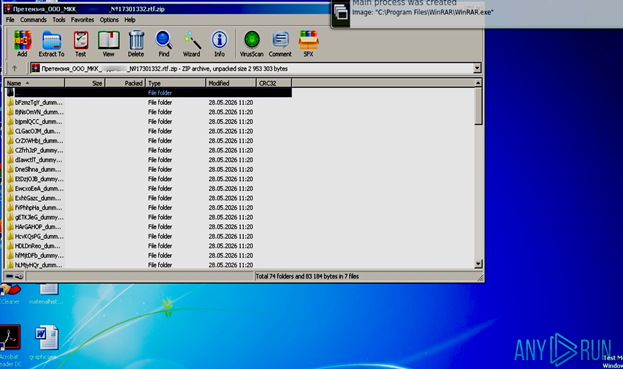
Task: Select the parent folder '..' row
Action: point(149,93)
